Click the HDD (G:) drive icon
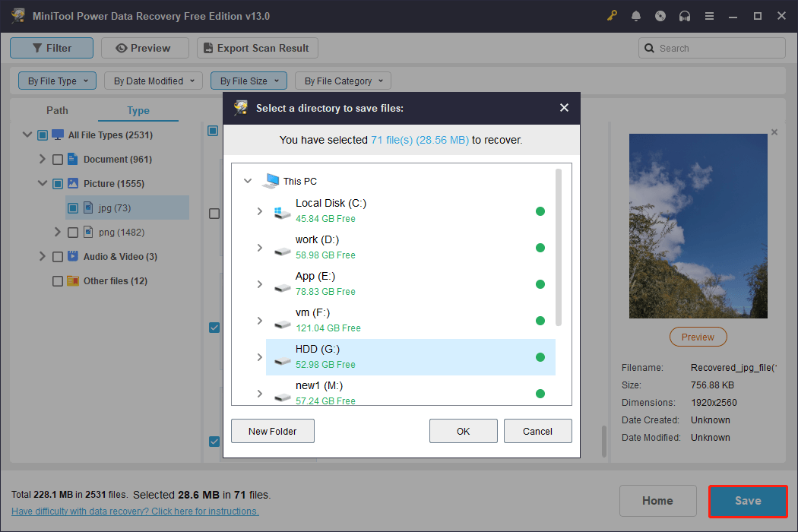 [x=282, y=361]
